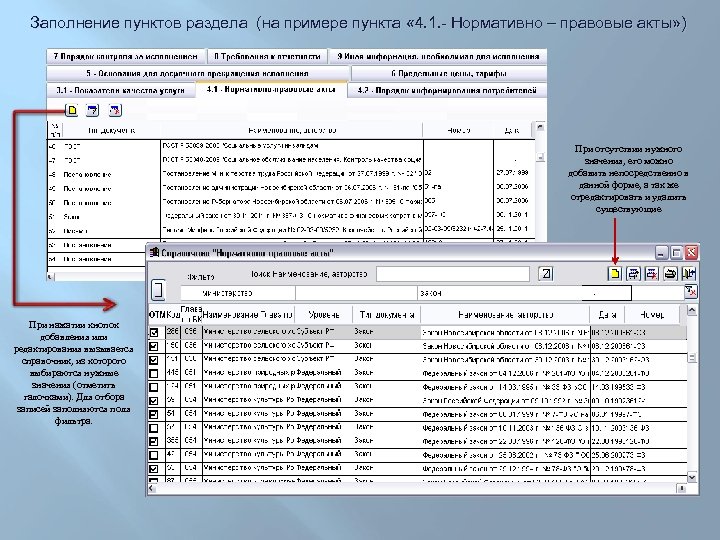Click the Номер column header in the dialog
The height and width of the screenshot is (540, 720).
click(x=652, y=315)
